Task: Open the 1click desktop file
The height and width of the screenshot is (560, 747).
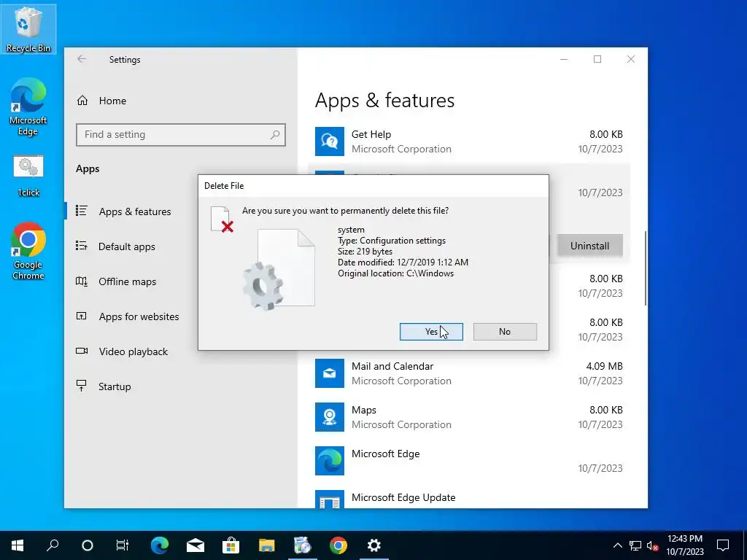Action: (28, 176)
